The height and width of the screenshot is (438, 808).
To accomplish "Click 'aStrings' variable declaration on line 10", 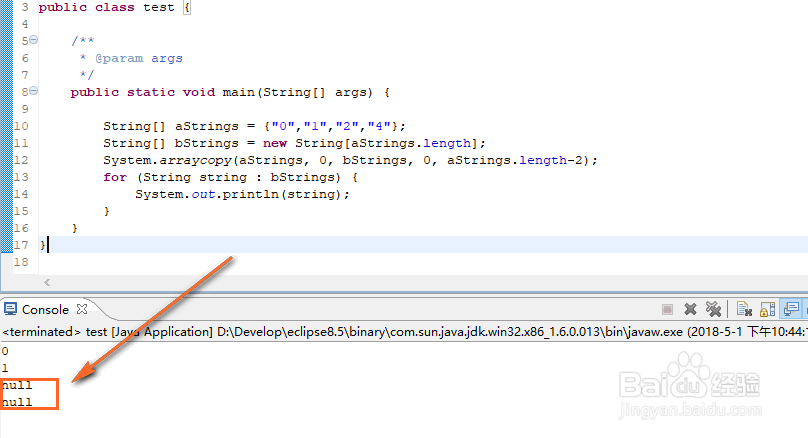I will tap(207, 126).
